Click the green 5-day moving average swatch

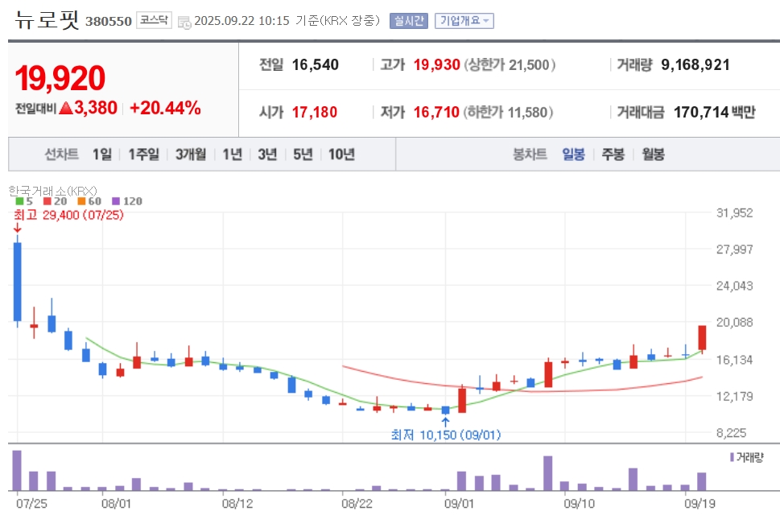(19, 201)
